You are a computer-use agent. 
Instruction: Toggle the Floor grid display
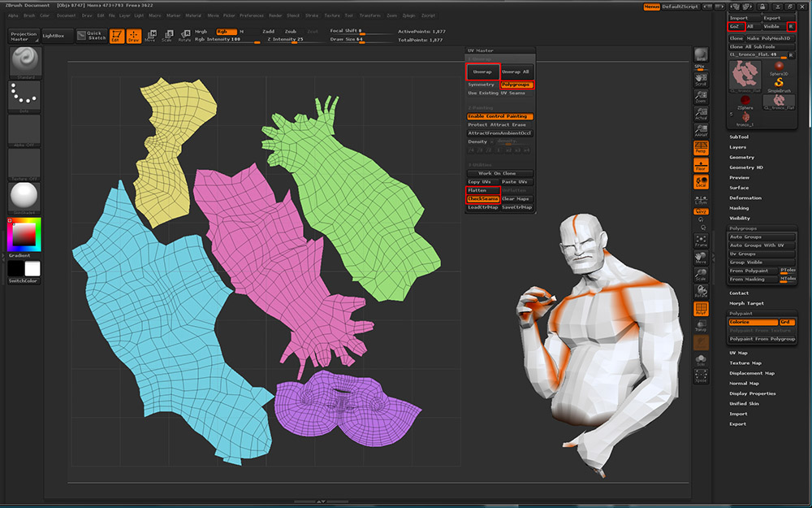coord(701,165)
